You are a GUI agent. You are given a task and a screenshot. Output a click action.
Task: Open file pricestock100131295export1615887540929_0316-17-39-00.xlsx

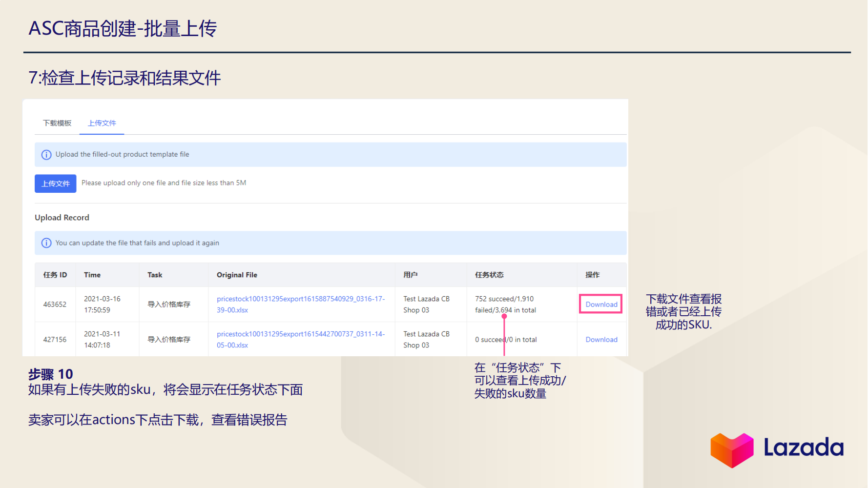[301, 304]
